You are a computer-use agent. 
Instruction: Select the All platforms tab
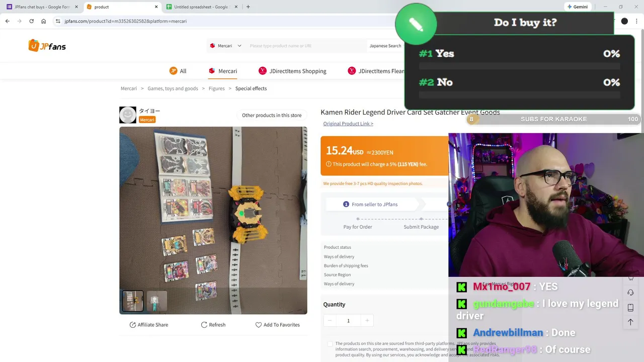coord(178,71)
